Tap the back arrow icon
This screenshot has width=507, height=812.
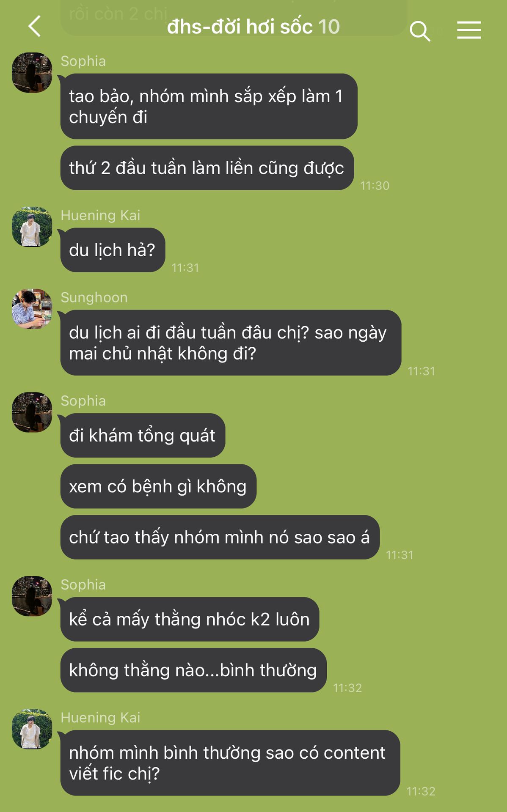(x=35, y=26)
